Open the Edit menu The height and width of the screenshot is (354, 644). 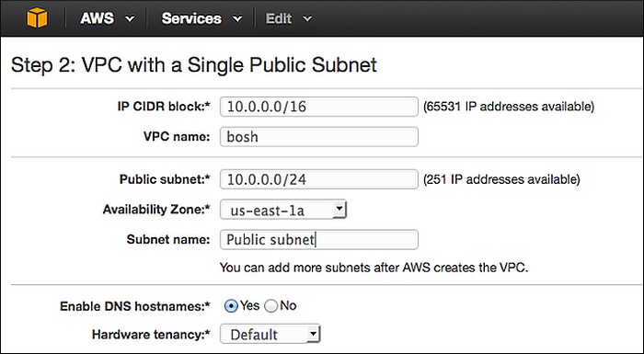[x=289, y=18]
